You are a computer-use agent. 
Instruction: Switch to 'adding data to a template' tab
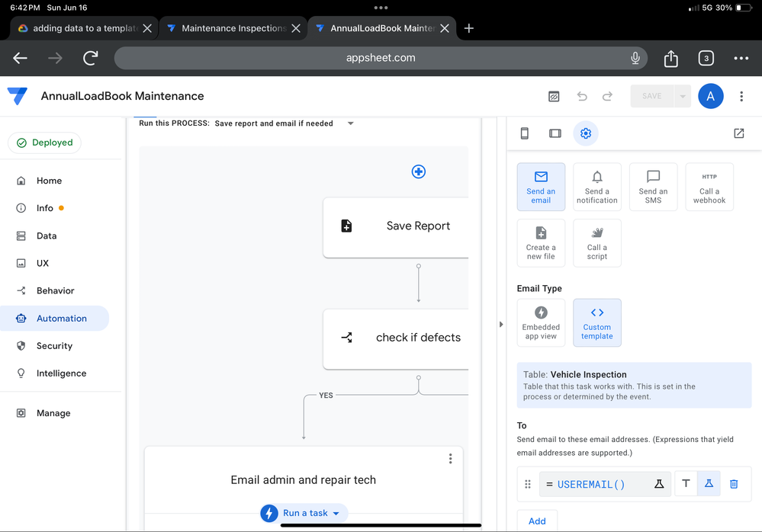tap(84, 28)
